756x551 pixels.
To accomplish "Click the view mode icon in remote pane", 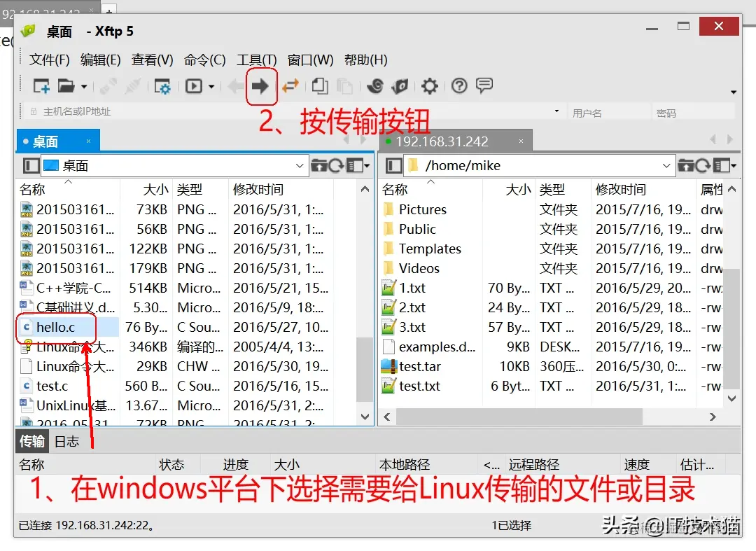I will click(x=722, y=166).
